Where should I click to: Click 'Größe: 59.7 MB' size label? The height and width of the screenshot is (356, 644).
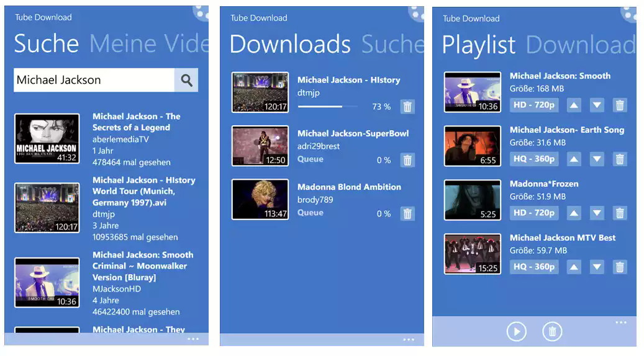point(538,250)
